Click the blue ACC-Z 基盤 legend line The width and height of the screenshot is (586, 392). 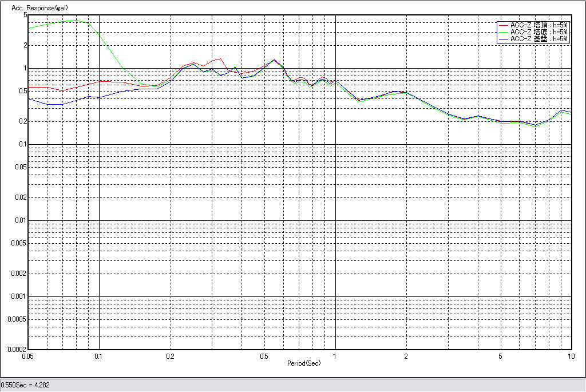[504, 39]
